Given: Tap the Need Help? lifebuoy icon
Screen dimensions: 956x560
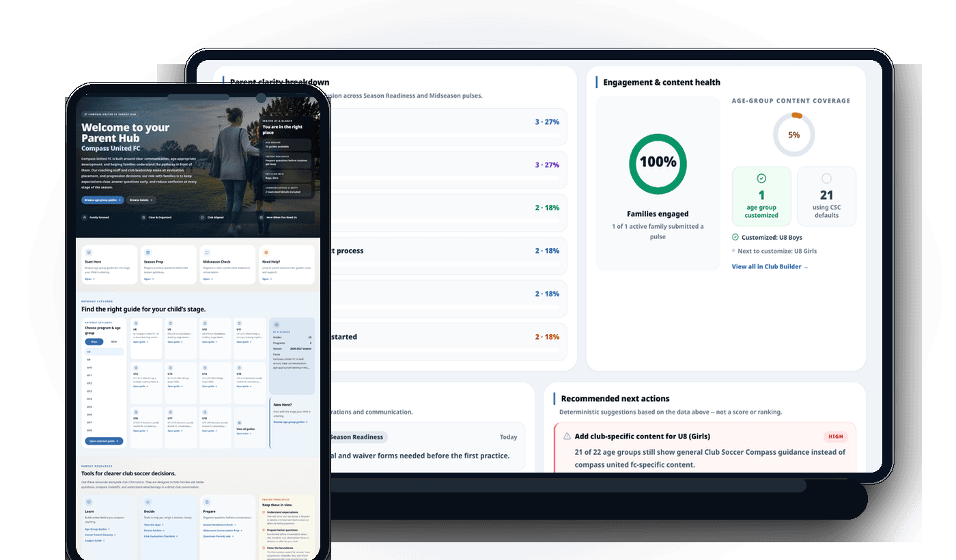Looking at the screenshot, I should click(x=266, y=253).
